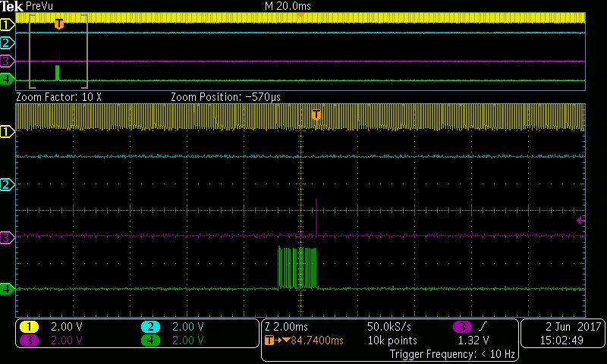Click the Z 2.00ms zoom timebase readout
The height and width of the screenshot is (364, 607).
287,327
